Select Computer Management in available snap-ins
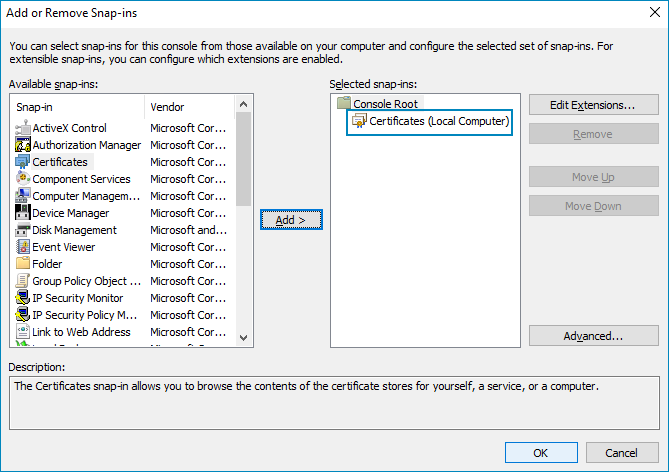This screenshot has width=669, height=472. tap(86, 196)
